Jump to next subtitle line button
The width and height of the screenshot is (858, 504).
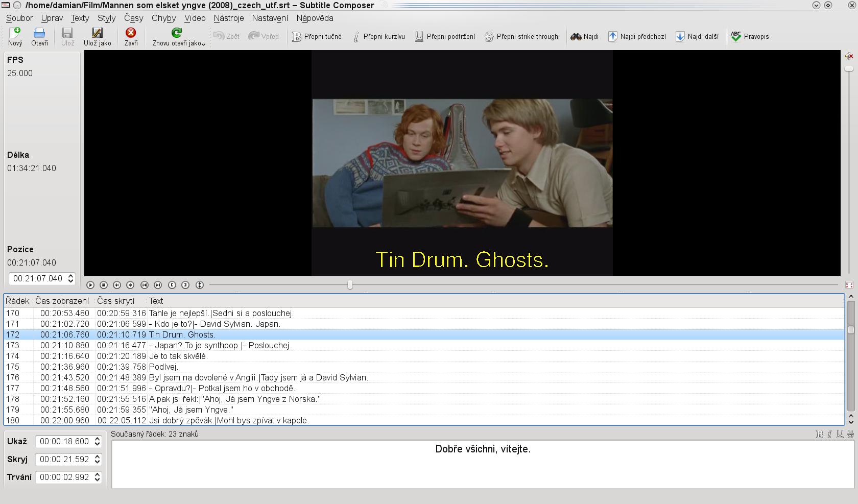[x=158, y=285]
